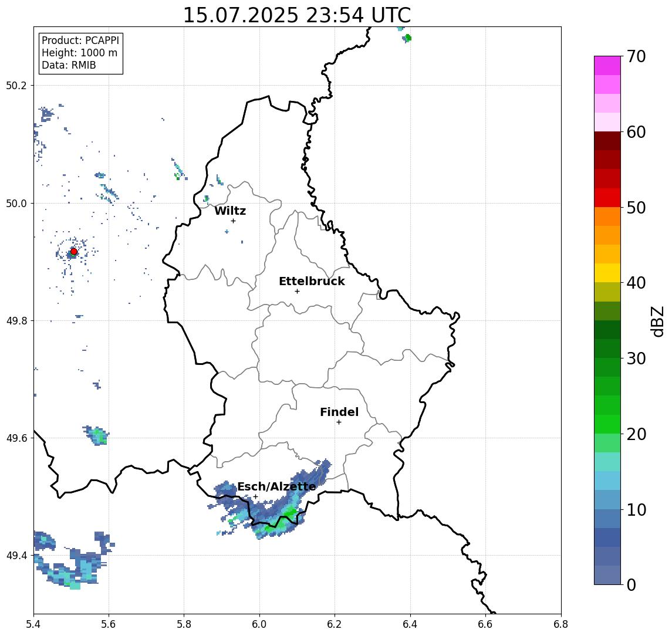The width and height of the screenshot is (672, 636).
Task: Click the colorbar tick label 20
Action: click(636, 434)
